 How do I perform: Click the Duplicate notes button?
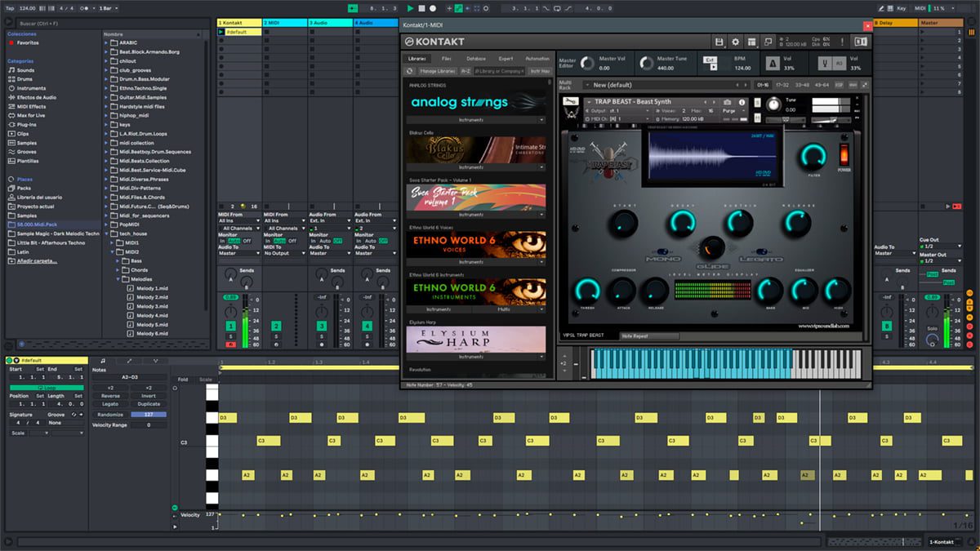click(x=149, y=404)
